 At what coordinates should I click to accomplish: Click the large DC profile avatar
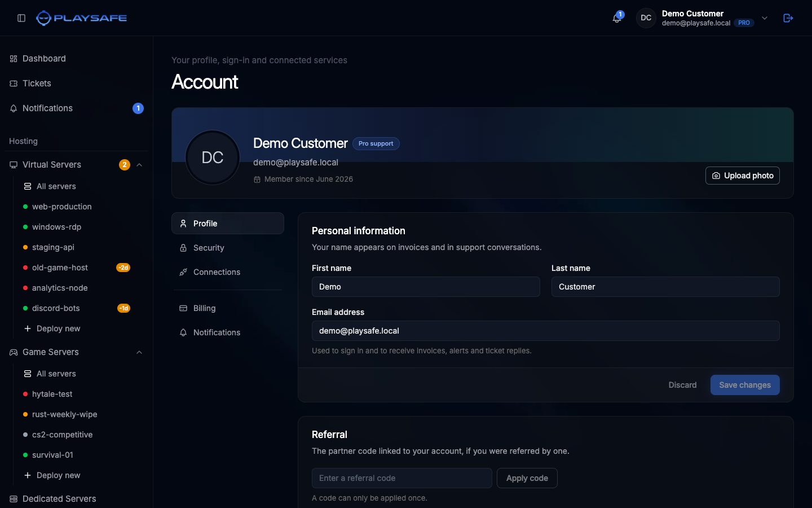coord(213,157)
